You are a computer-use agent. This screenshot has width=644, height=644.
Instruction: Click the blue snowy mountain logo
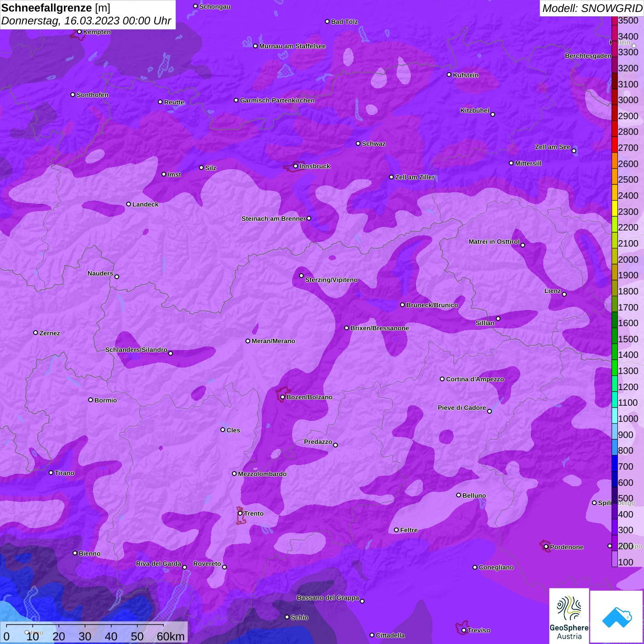(616, 616)
